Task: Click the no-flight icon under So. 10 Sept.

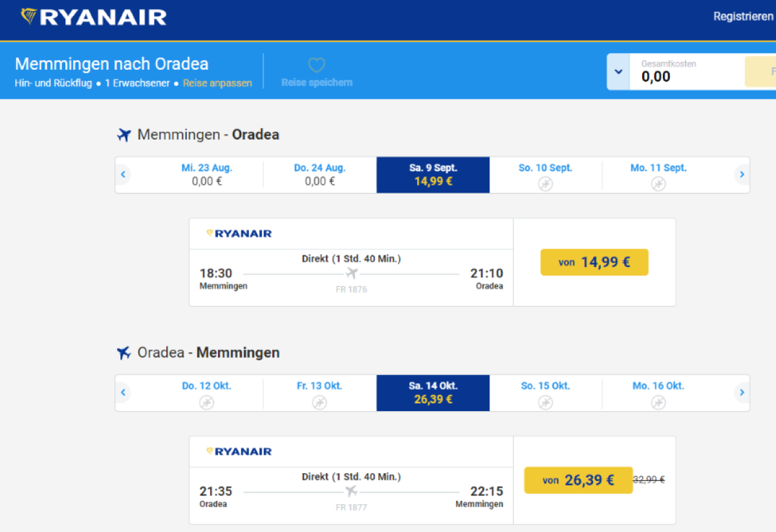Action: click(x=545, y=184)
